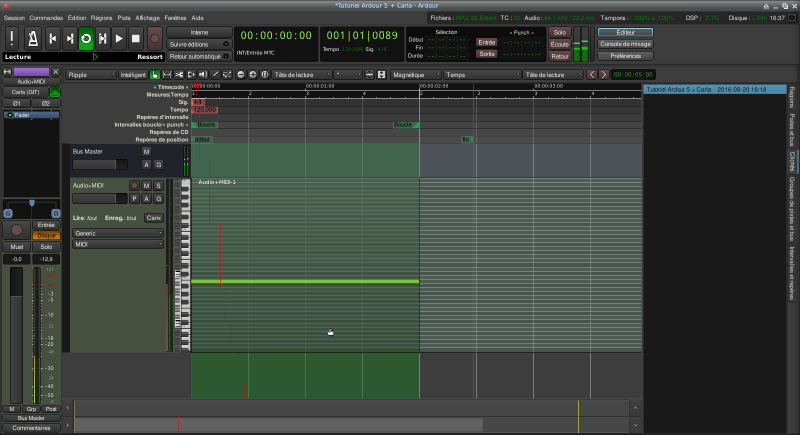Viewport: 800px width, 435px height.
Task: Open the MIDI dropdown in track header
Action: point(118,245)
